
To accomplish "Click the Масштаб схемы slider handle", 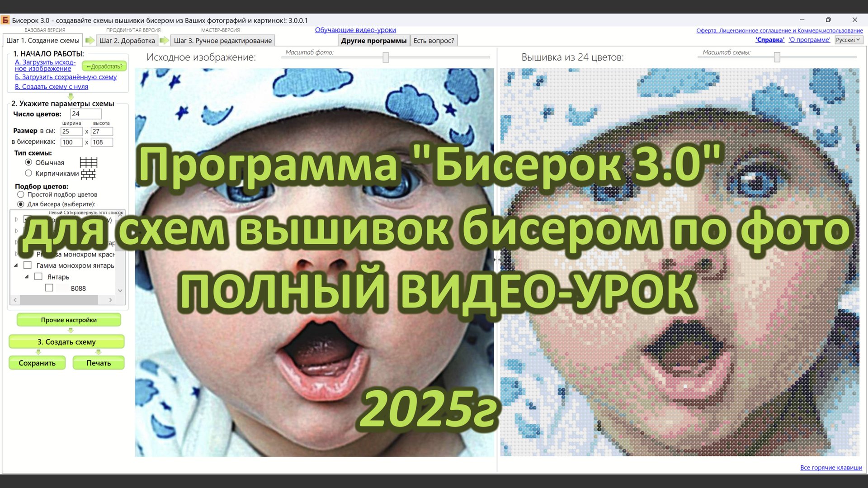I will tap(777, 57).
